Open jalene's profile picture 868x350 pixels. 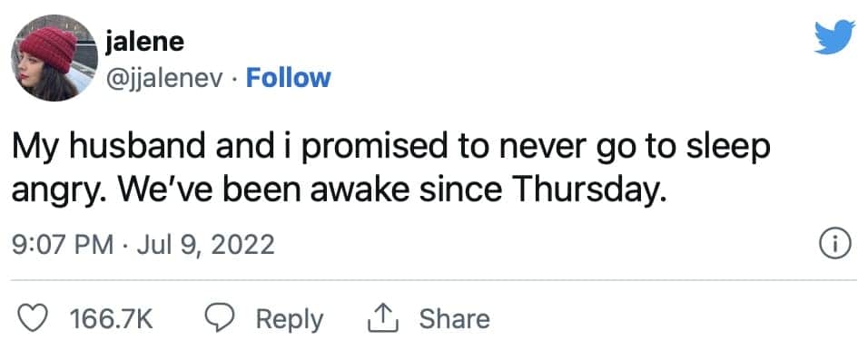pos(54,58)
